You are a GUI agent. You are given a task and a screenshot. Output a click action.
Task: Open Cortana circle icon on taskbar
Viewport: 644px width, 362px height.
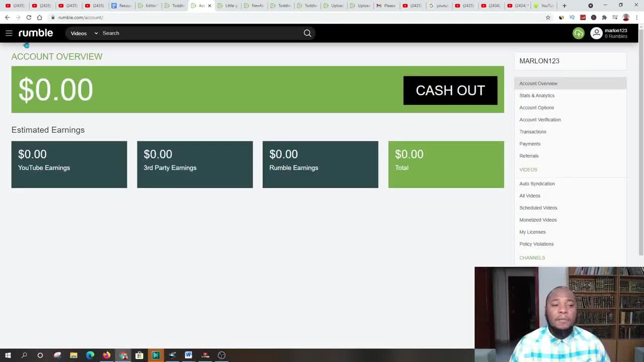40,355
